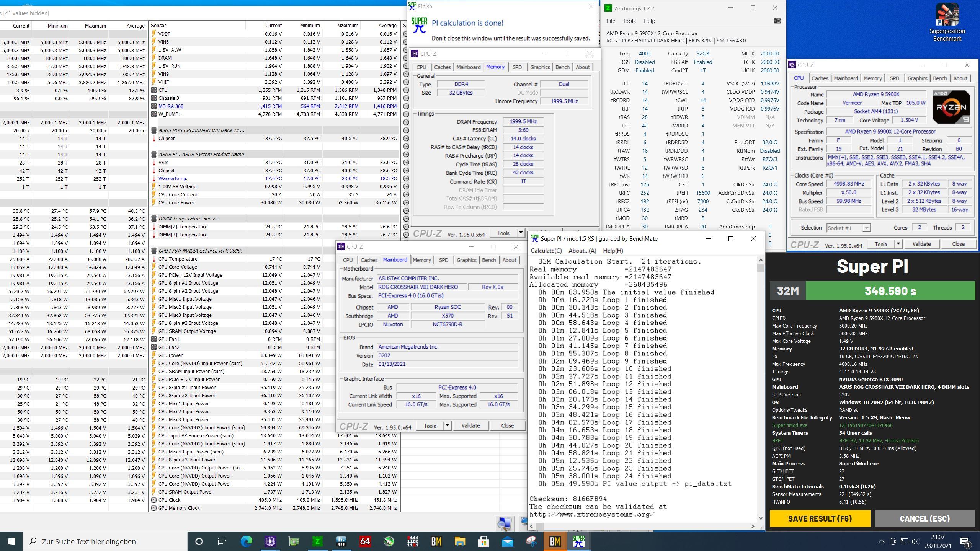The image size is (980, 551).
Task: Select the Wassertemp. sensor row in HWiNFO
Action: click(274, 178)
